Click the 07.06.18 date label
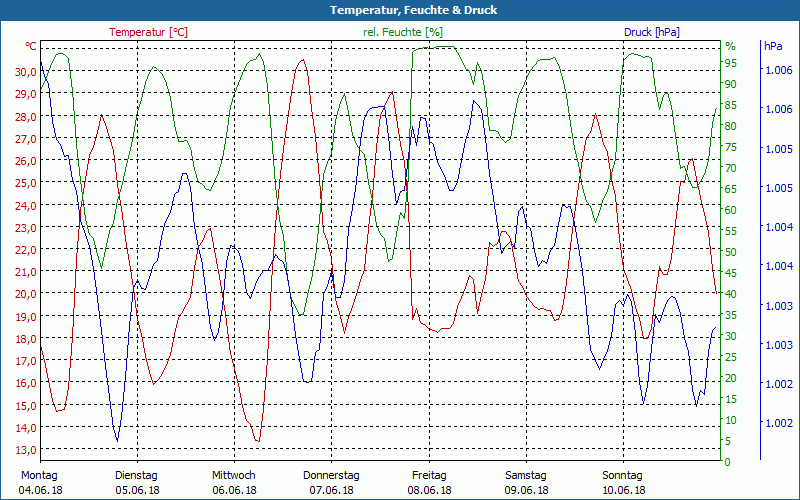800x500 pixels. pos(332,490)
